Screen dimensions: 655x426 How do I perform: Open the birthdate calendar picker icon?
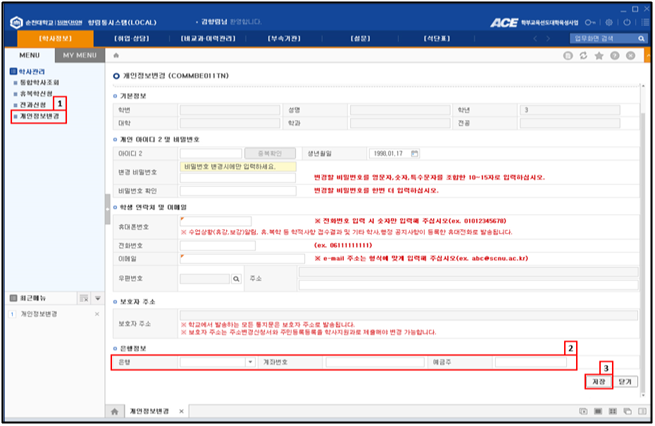click(416, 153)
